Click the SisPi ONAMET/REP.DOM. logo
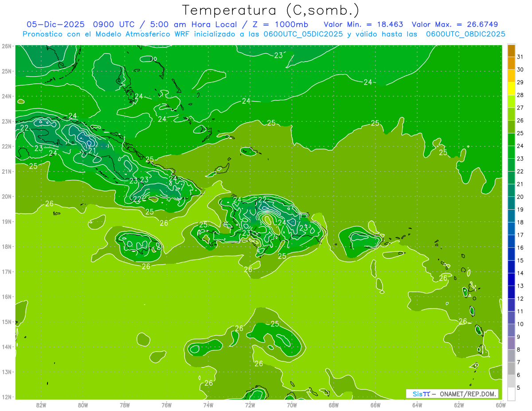The image size is (532, 411). [452, 394]
